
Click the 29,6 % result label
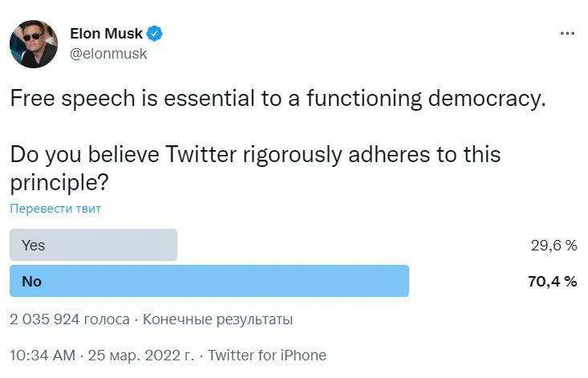(554, 246)
